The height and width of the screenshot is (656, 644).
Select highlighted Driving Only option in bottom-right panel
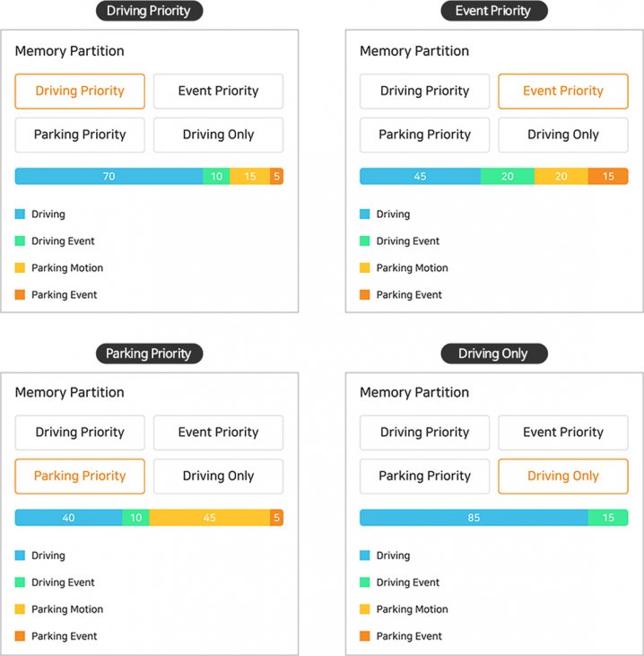(562, 476)
